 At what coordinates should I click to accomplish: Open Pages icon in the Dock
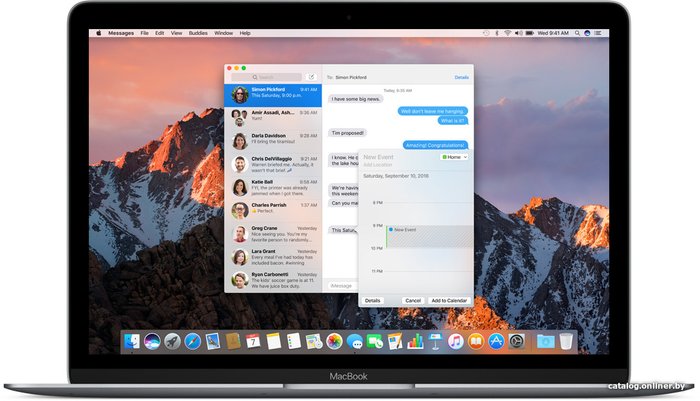(395, 342)
